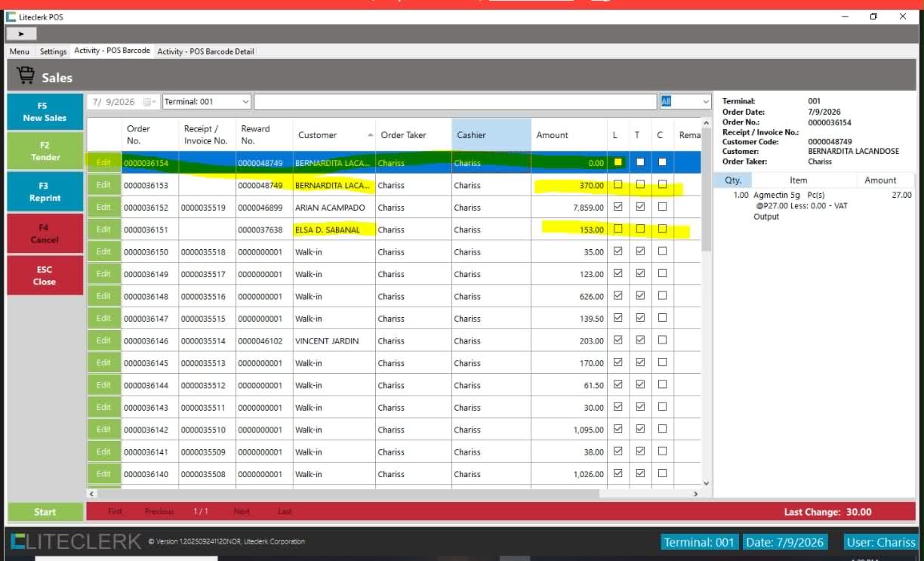Toggle T checkbox for order 0000036154
This screenshot has width=924, height=561.
click(640, 162)
